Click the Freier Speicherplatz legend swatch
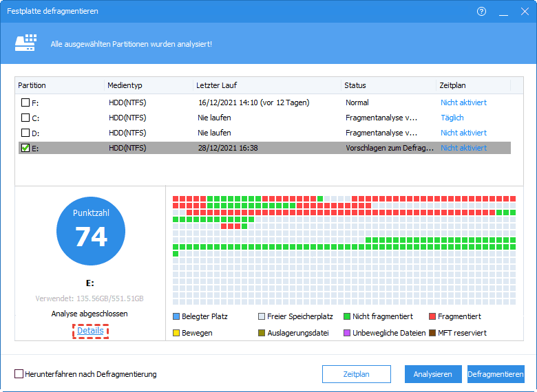Screen dimensions: 537x392 [x=262, y=316]
